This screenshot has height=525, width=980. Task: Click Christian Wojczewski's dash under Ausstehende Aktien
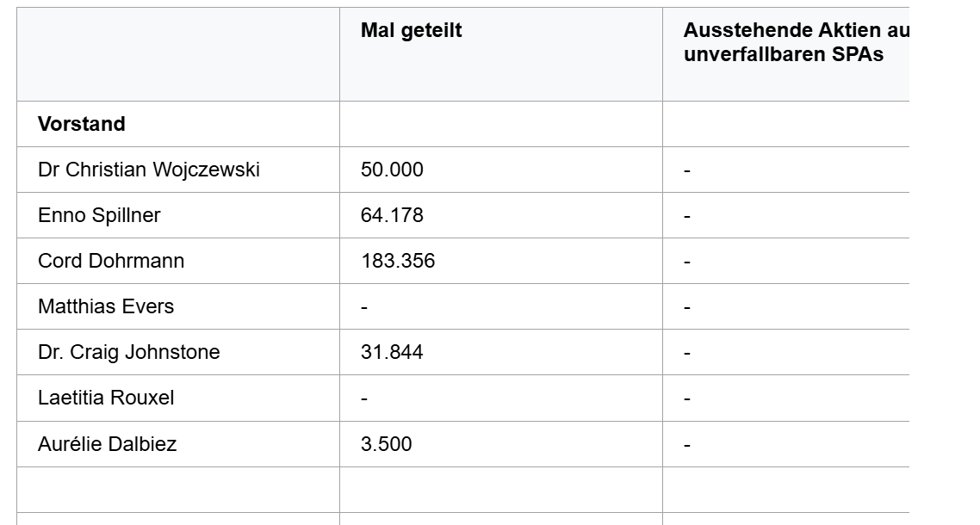pyautogui.click(x=687, y=170)
